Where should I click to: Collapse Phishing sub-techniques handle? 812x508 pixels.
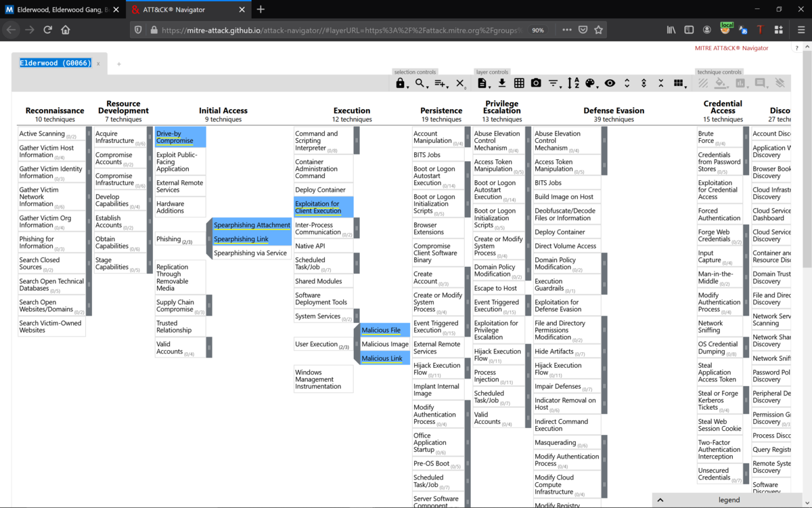pyautogui.click(x=209, y=239)
